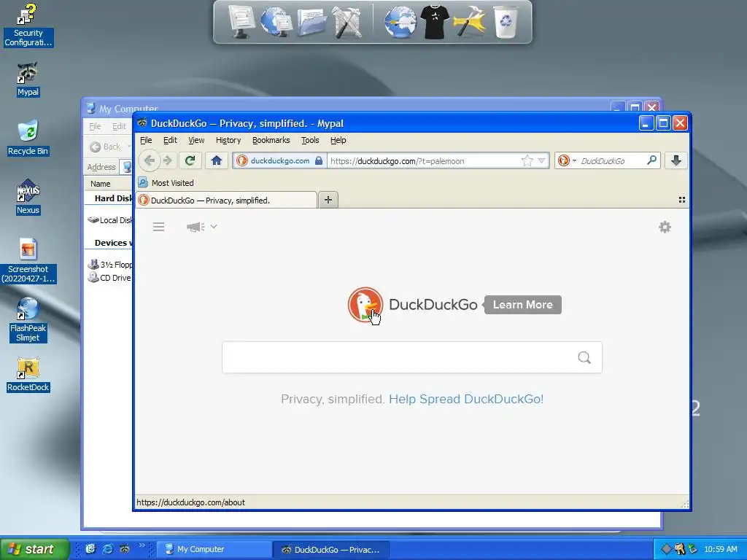The image size is (747, 560).
Task: Click the URL address bar text
Action: [x=398, y=161]
